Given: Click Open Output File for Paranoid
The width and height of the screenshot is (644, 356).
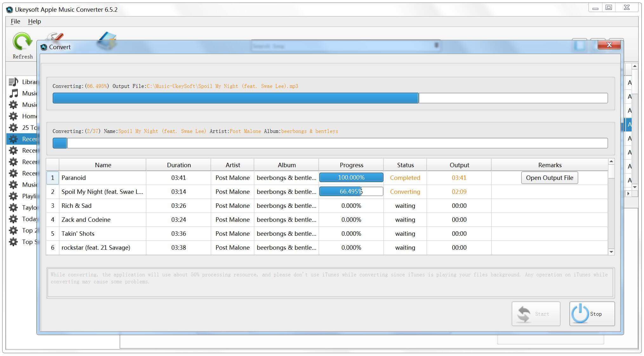Looking at the screenshot, I should coord(550,177).
